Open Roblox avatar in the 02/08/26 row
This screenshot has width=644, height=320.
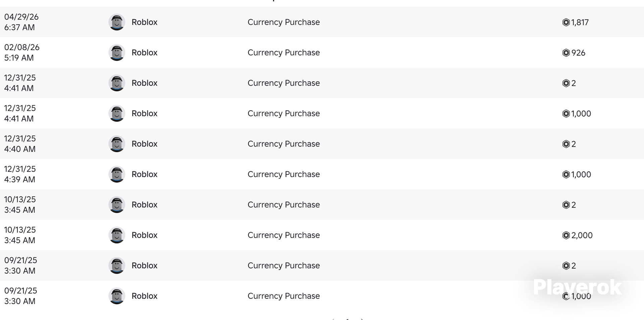[x=117, y=53]
